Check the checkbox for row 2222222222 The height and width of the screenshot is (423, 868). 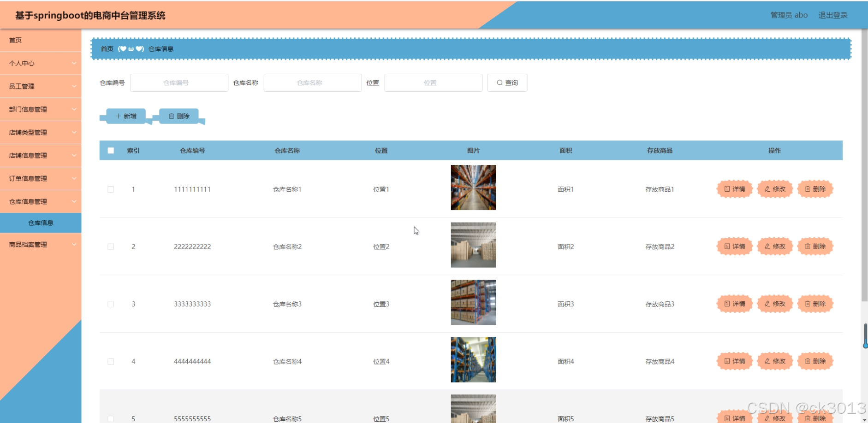tap(111, 247)
